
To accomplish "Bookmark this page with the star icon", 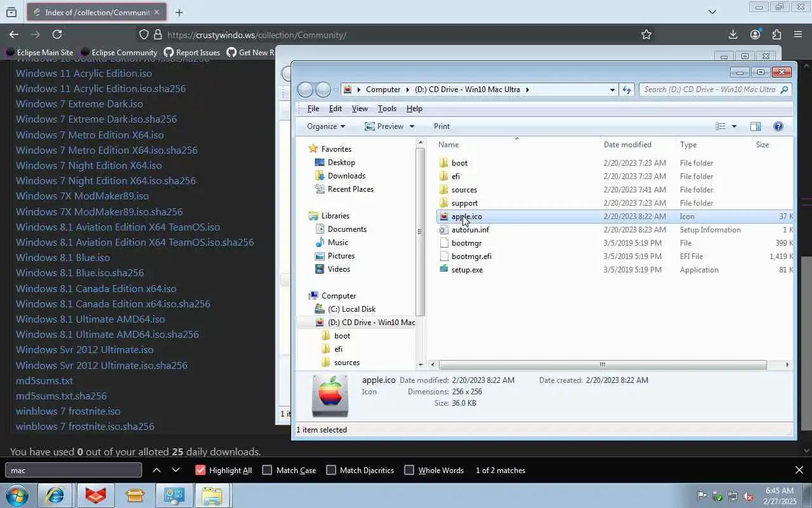I will click(646, 35).
